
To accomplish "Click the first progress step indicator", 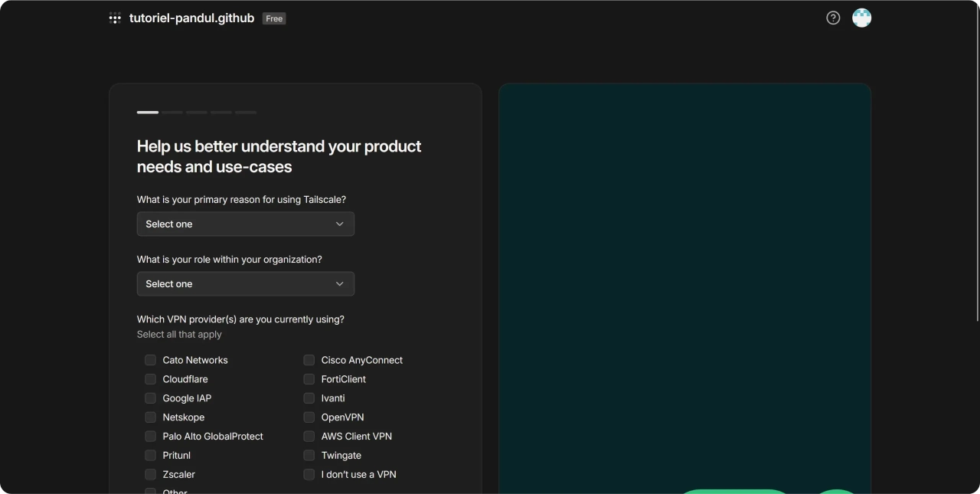I will [148, 113].
